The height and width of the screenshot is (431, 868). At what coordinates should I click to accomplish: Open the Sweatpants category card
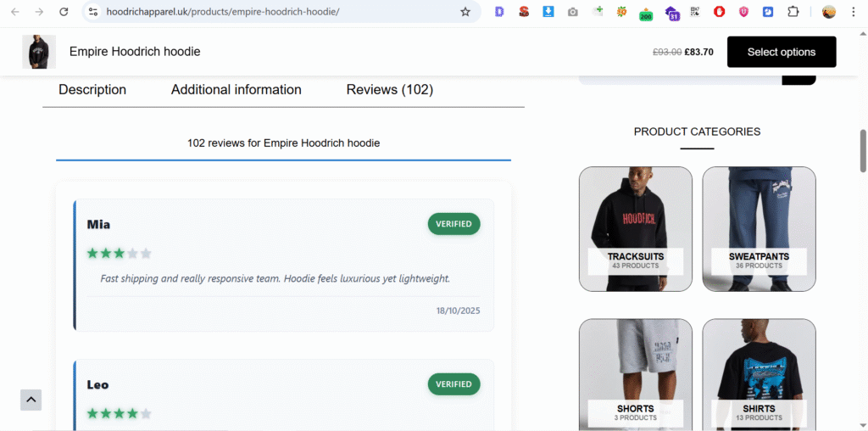pyautogui.click(x=759, y=229)
